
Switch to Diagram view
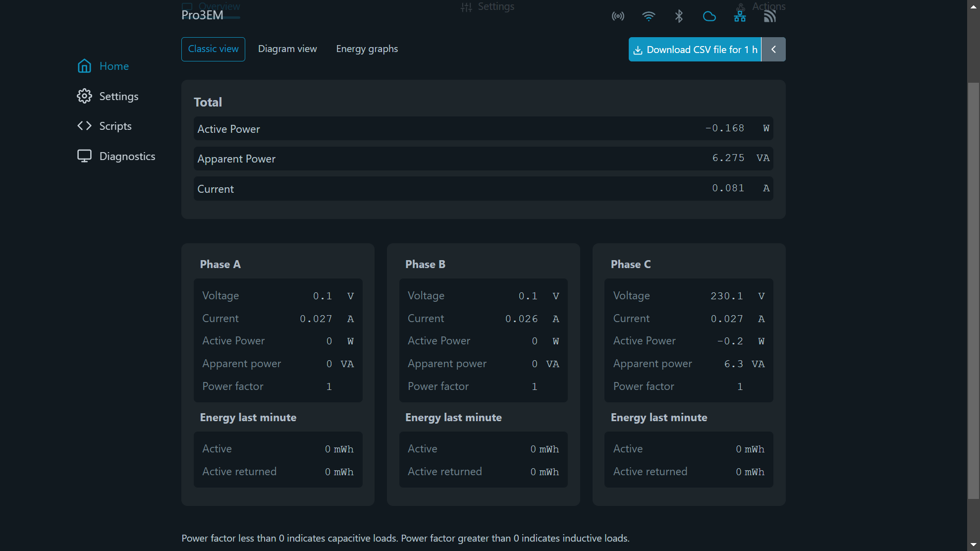click(x=287, y=49)
